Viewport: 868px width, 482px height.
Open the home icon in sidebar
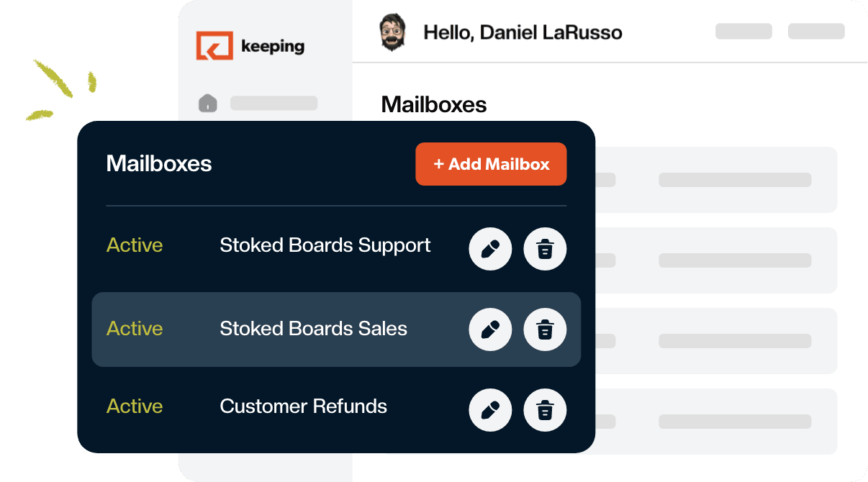coord(207,103)
